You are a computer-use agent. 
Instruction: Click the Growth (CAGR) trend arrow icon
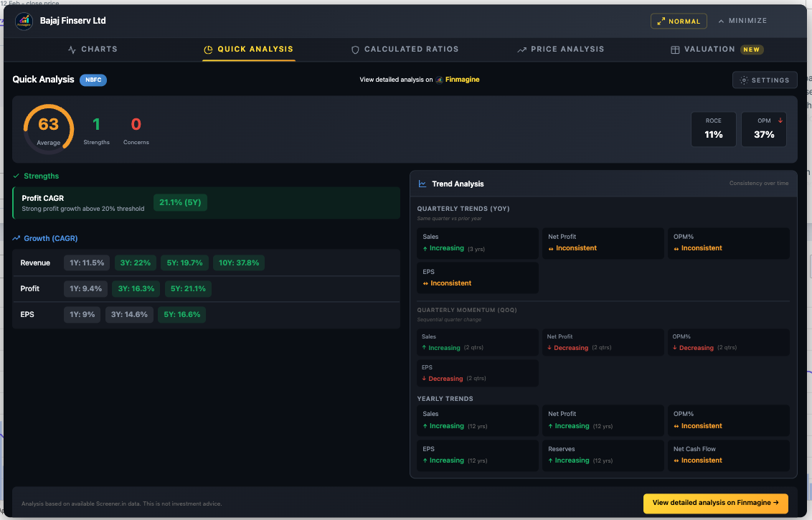(x=16, y=239)
